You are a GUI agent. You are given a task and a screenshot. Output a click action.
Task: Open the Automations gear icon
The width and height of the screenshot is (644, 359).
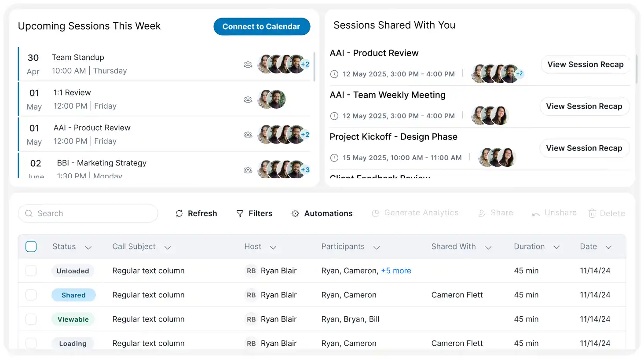click(295, 213)
